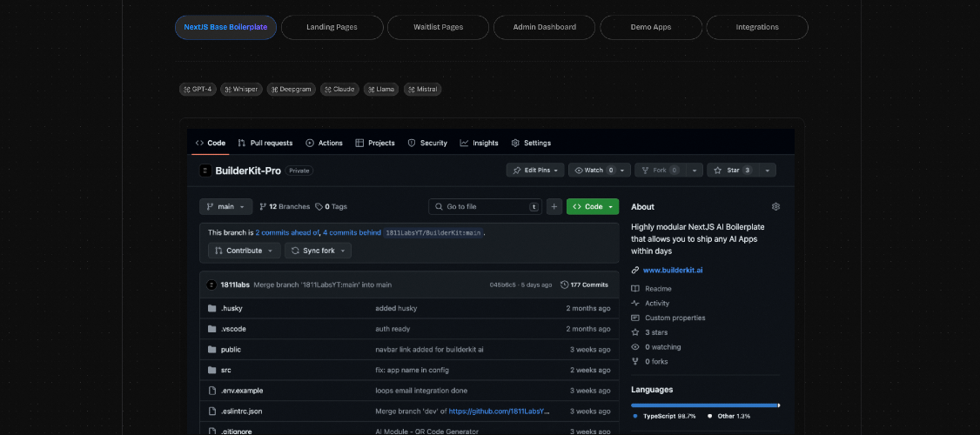Image resolution: width=980 pixels, height=435 pixels.
Task: Open the 'added husky' commit message
Action: pos(396,308)
